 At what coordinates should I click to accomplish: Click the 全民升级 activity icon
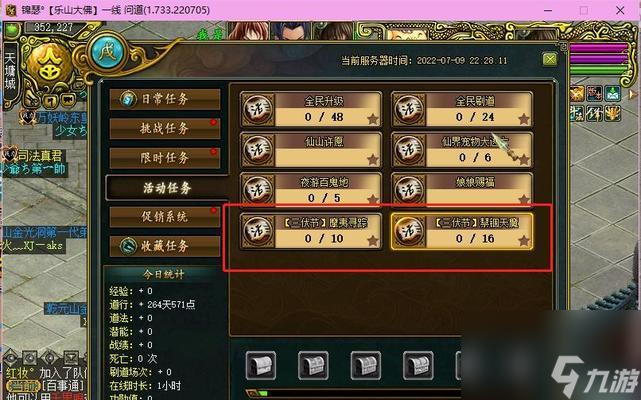tap(258, 109)
